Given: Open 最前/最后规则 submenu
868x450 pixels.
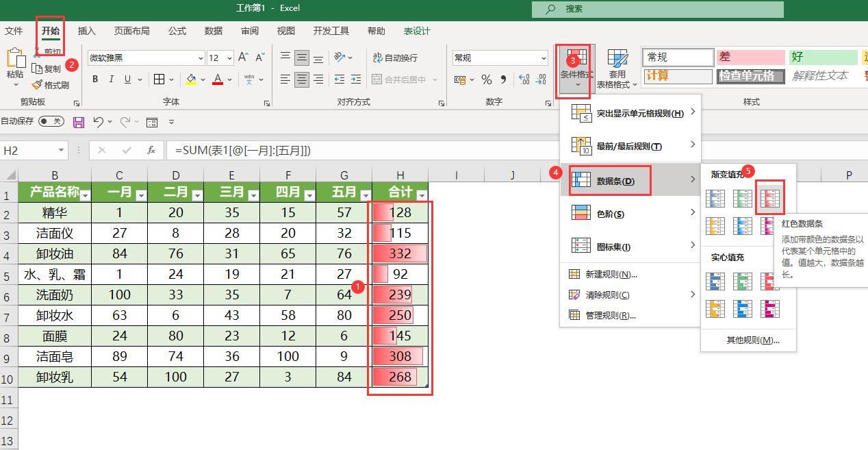Looking at the screenshot, I should 630,146.
